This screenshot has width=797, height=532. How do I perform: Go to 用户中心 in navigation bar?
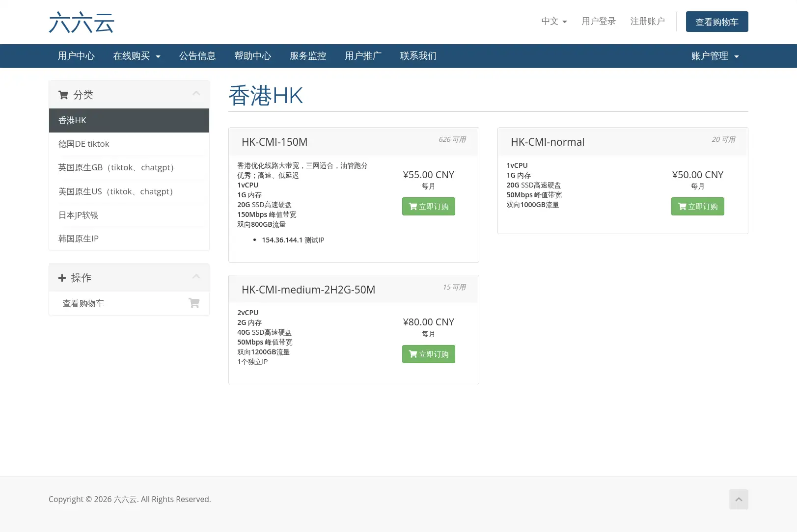tap(76, 56)
